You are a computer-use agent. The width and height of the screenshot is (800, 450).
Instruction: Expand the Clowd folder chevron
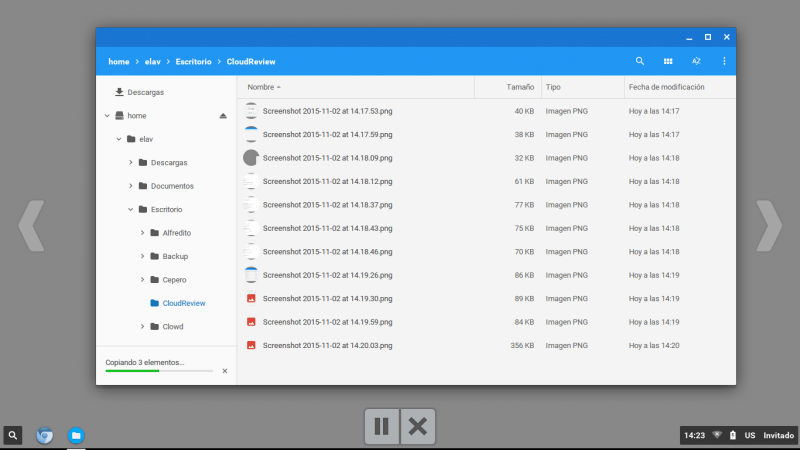pos(142,327)
